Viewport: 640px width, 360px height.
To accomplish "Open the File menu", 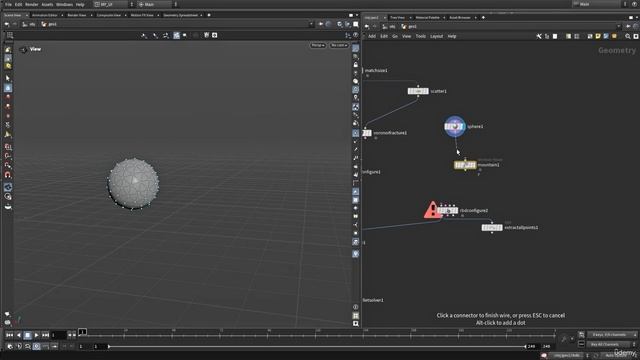I will [x=8, y=4].
